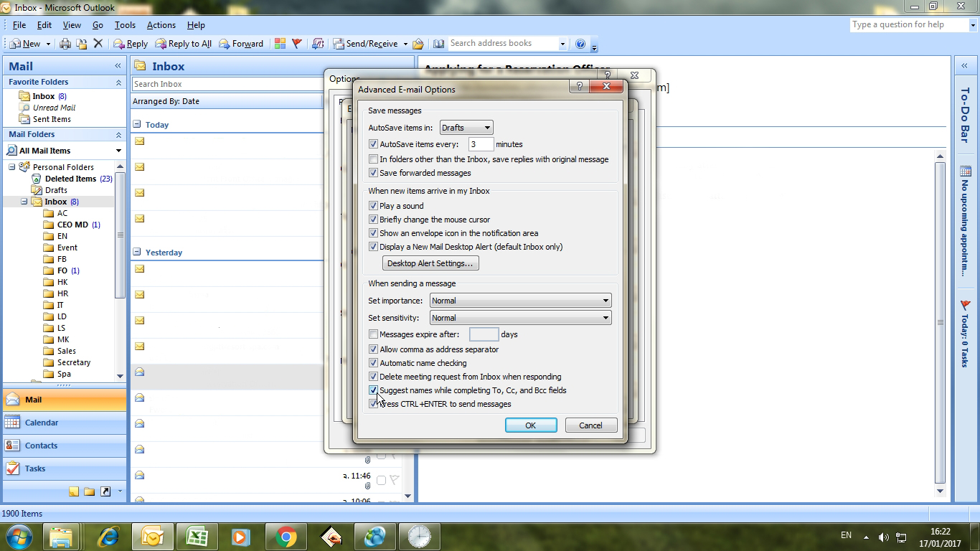
Task: Click the Search address books input field
Action: (502, 43)
